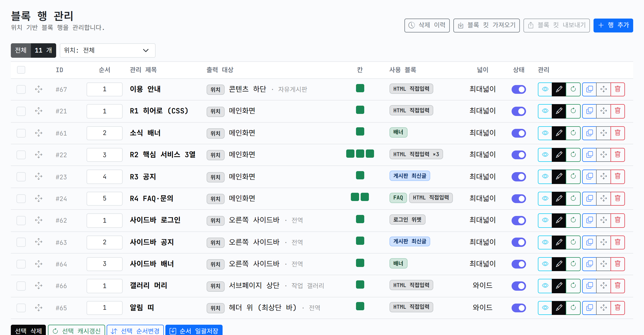
Task: Toggle status switch for 이용 안내
Action: pos(519,89)
